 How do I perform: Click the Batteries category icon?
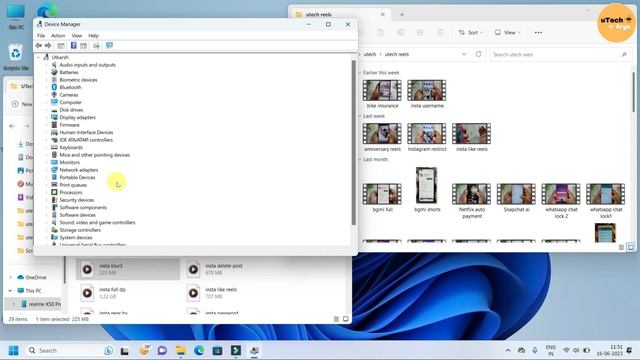click(x=54, y=72)
